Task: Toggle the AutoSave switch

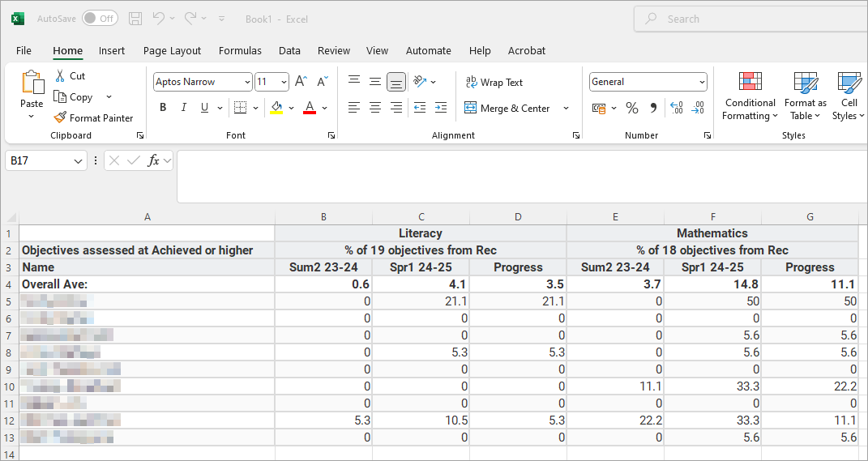Action: coord(99,19)
